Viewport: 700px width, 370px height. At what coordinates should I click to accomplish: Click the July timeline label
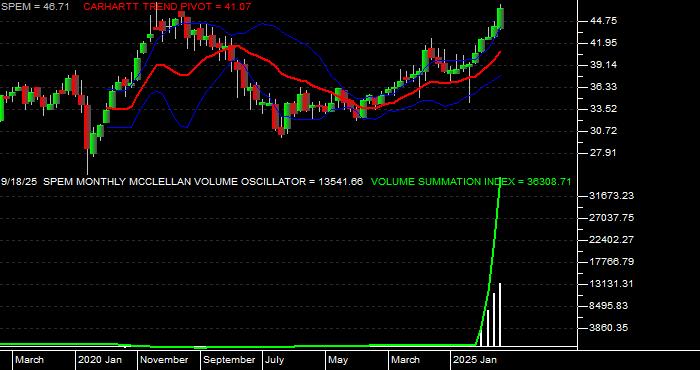coord(275,360)
